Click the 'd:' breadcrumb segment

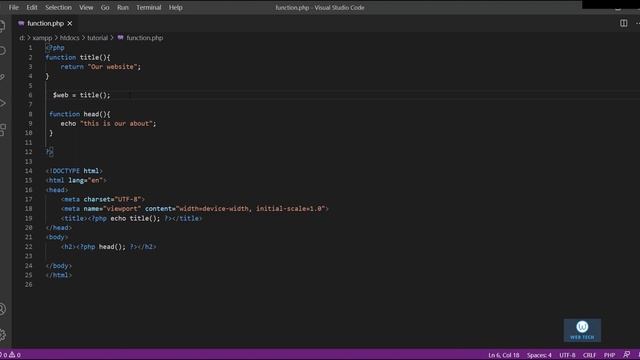(x=22, y=38)
